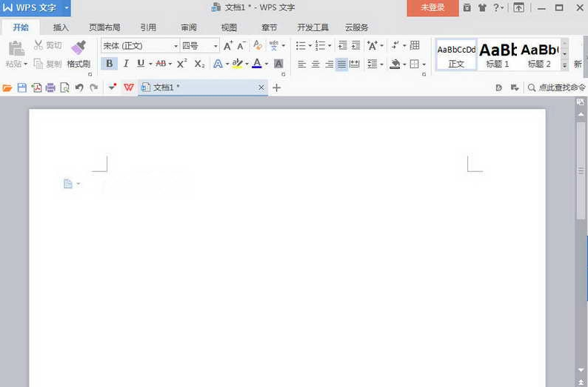The image size is (588, 387).
Task: Click the 未登录 login button
Action: (432, 7)
